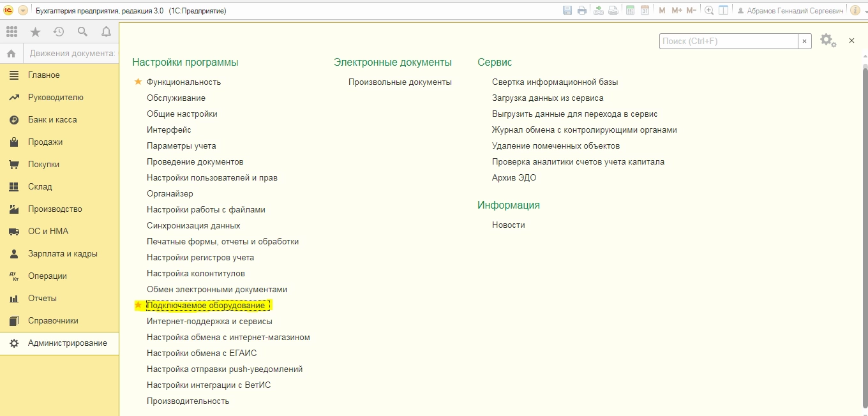Viewport: 868px width, 416px height.
Task: Open the main menu dropdown arrow by logo
Action: click(23, 10)
